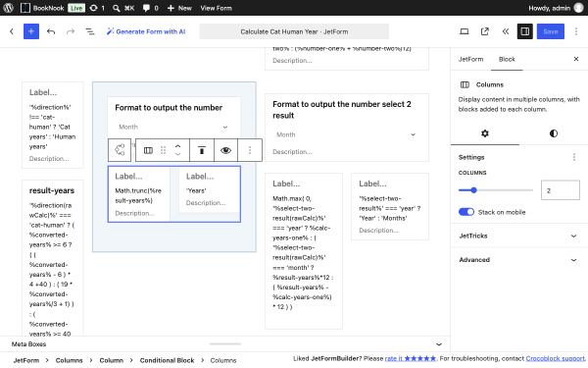Expand the Advanced panel
The height and width of the screenshot is (368, 588).
pos(519,260)
